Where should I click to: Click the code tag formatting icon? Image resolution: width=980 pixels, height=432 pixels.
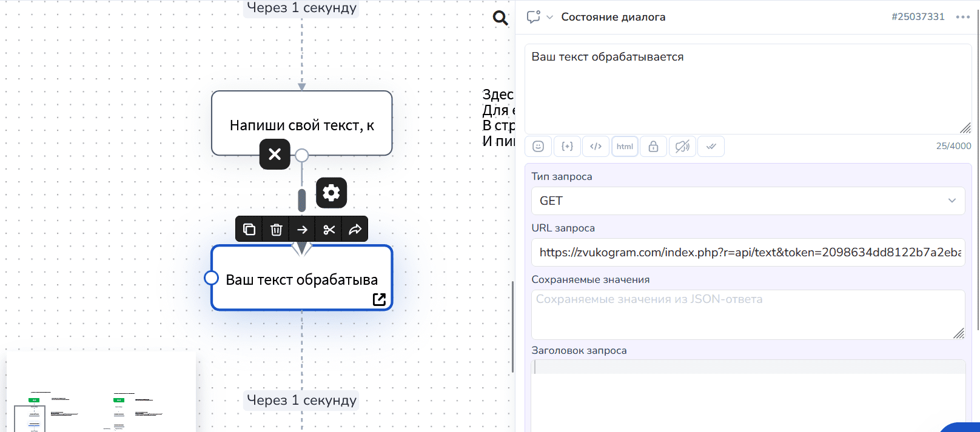[x=596, y=147]
